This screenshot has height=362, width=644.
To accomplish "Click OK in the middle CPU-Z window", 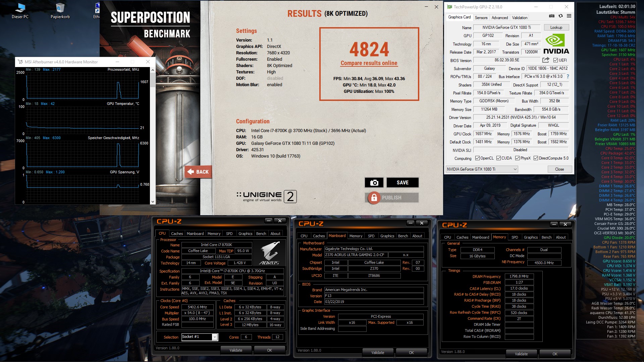I will pyautogui.click(x=411, y=353).
